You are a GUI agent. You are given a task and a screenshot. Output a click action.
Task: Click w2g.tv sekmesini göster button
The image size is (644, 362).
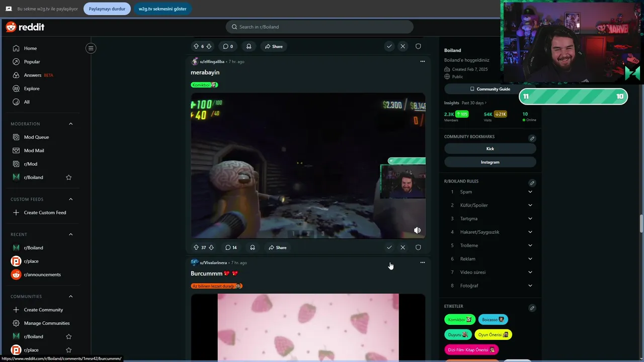[x=163, y=9]
